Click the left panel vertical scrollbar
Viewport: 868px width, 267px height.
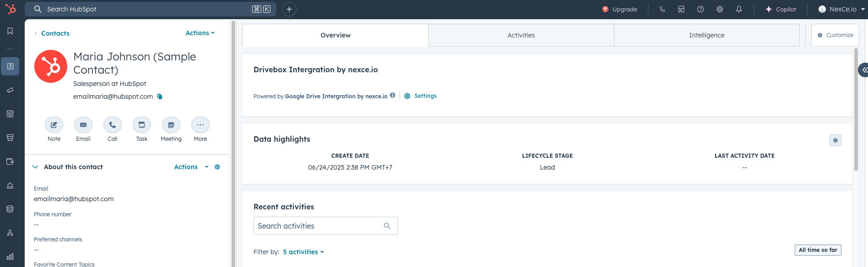point(233,143)
